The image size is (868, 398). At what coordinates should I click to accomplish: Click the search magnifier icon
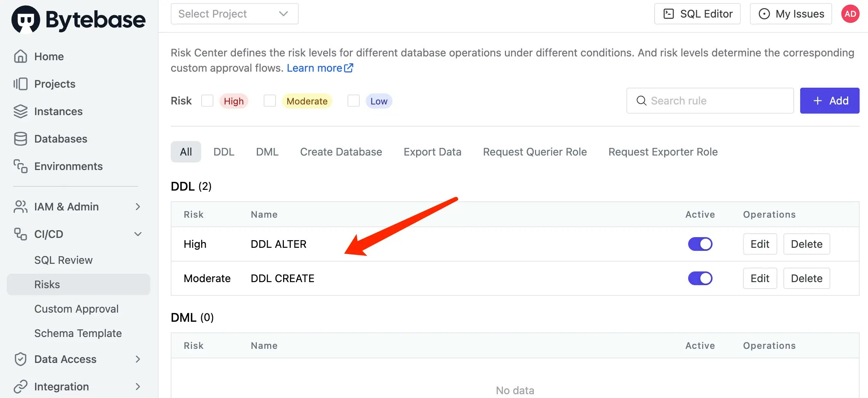[x=642, y=101]
